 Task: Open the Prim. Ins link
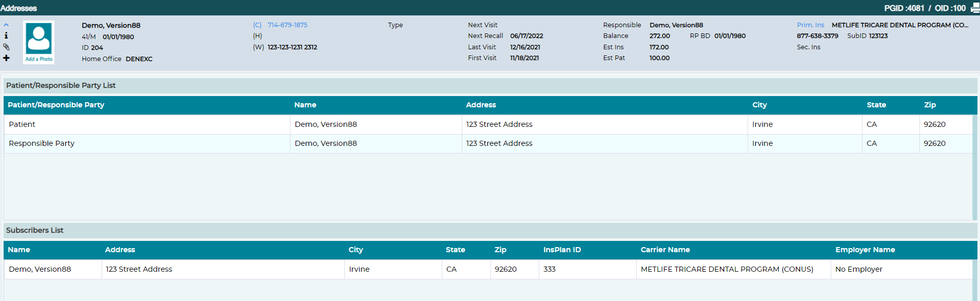coord(811,25)
